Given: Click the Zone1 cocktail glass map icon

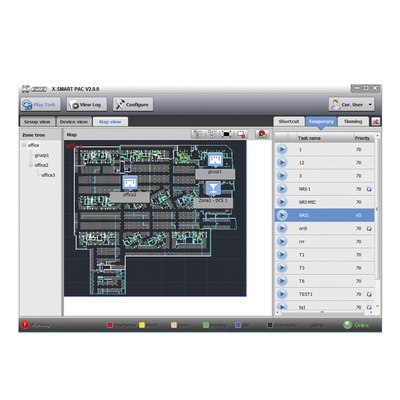Looking at the screenshot, I should [213, 189].
